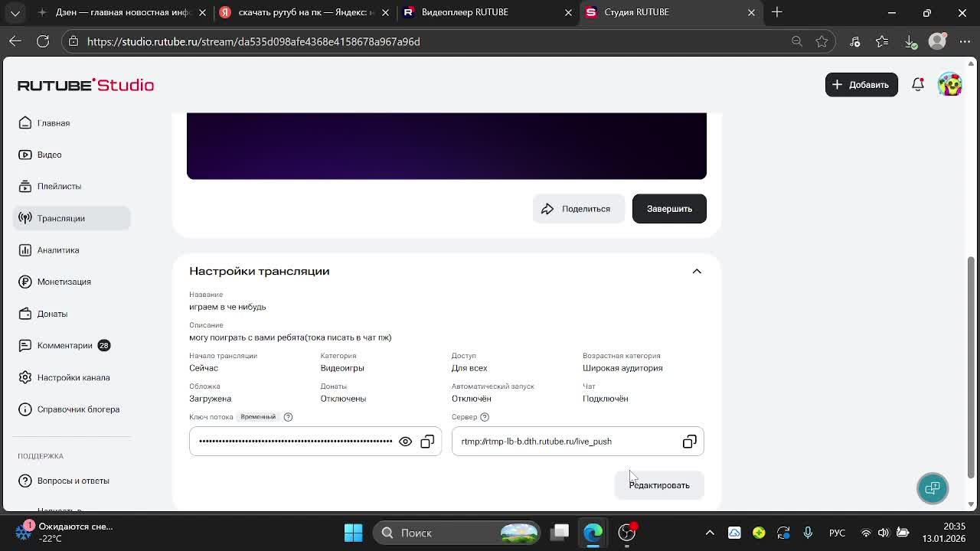Copy the stream key to clipboard

(x=427, y=442)
